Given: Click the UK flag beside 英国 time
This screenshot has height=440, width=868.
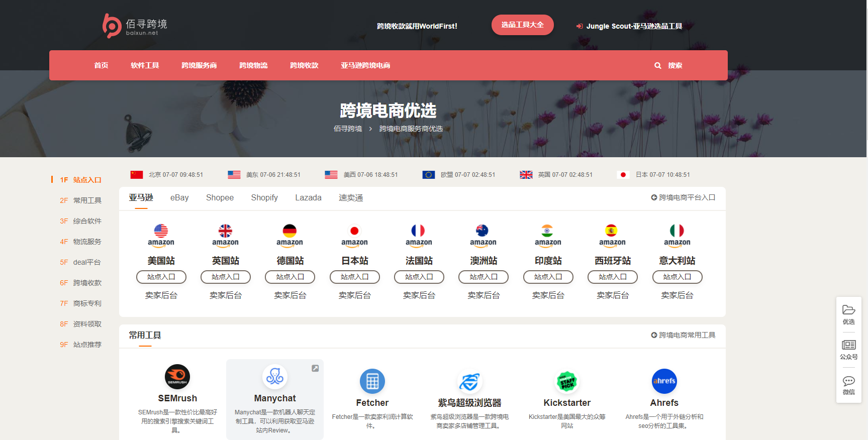Looking at the screenshot, I should click(526, 175).
